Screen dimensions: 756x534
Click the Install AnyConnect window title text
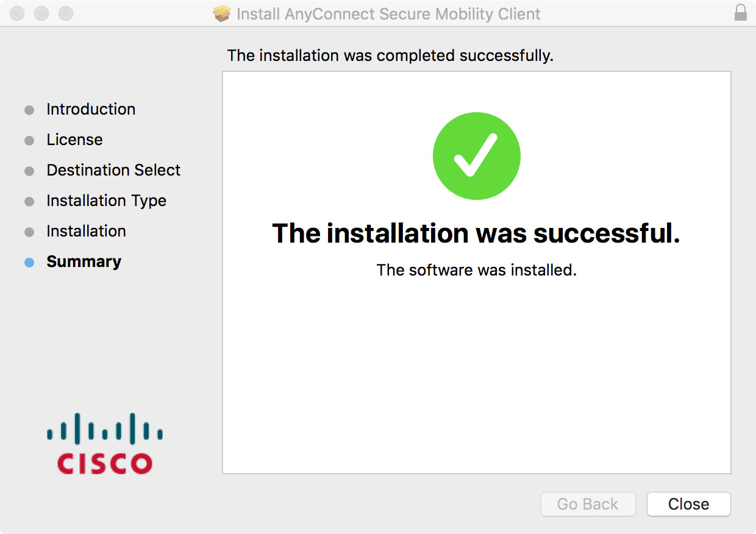pyautogui.click(x=388, y=13)
